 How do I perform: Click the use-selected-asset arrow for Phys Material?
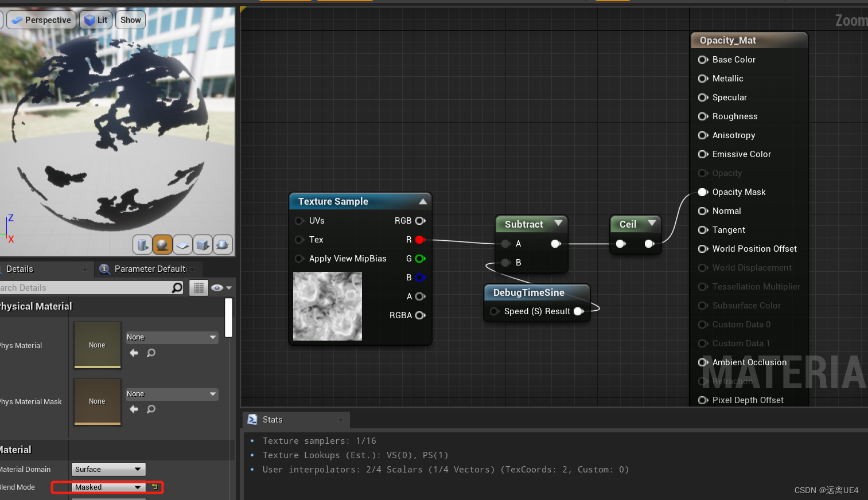pyautogui.click(x=134, y=353)
